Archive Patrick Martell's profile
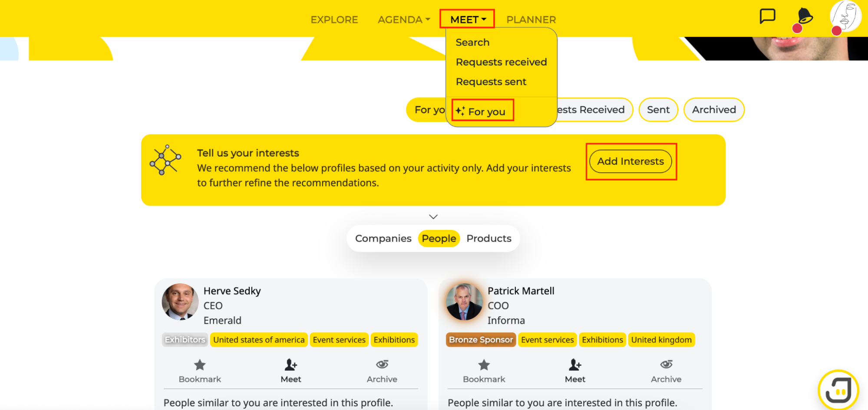Screen dimensions: 868x410 (x=666, y=365)
